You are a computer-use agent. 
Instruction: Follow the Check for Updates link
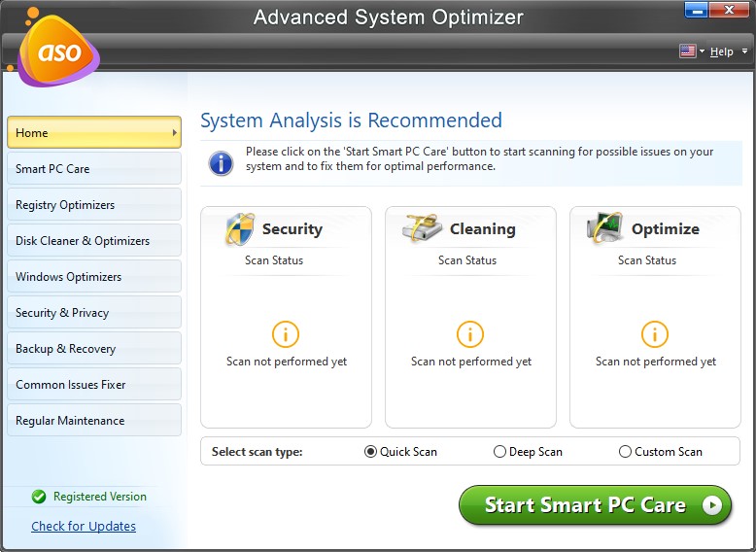point(84,527)
